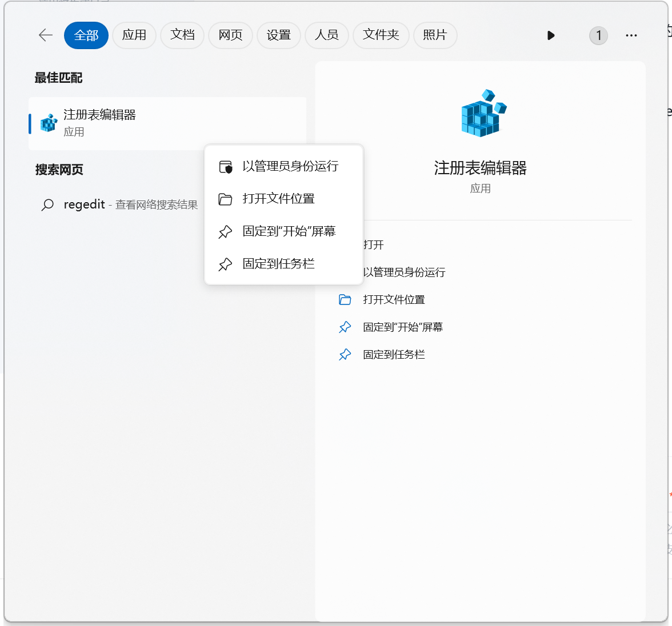The height and width of the screenshot is (626, 672).
Task: Click the blue pin icon beside 固定到"开始"屏幕
Action: point(345,327)
